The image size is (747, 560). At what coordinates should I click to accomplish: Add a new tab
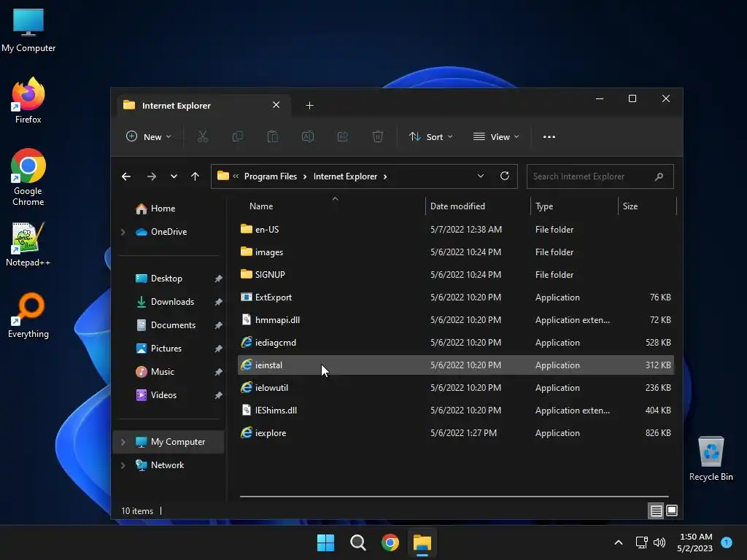(309, 105)
